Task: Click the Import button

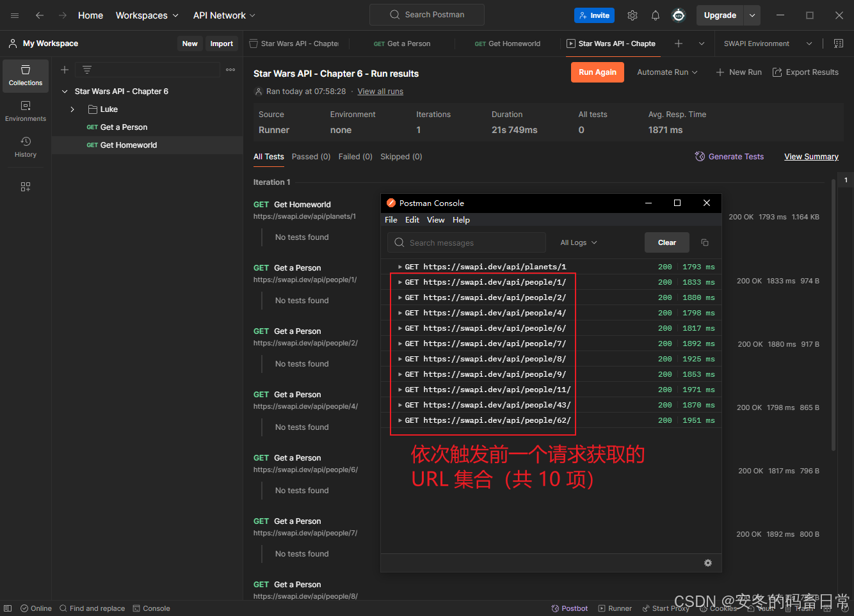Action: (x=222, y=43)
